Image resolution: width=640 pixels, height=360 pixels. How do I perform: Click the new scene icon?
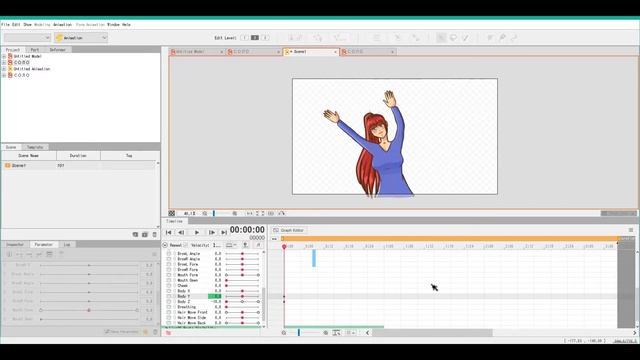tap(145, 235)
